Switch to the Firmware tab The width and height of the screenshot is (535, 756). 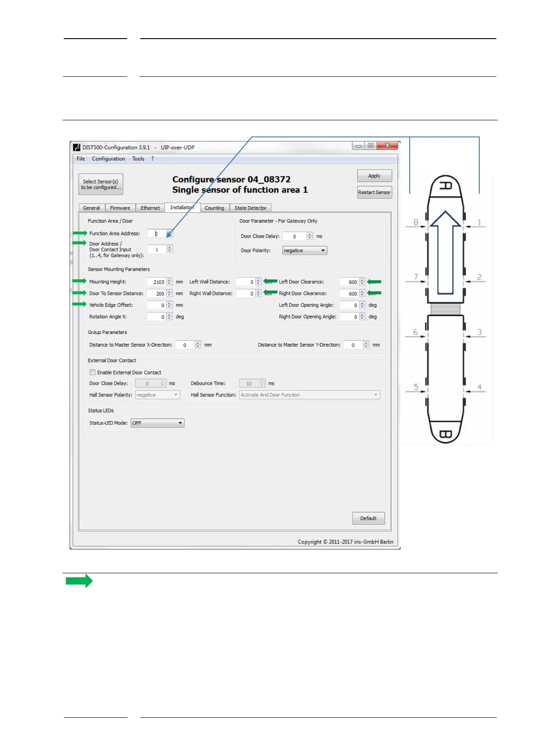(120, 208)
